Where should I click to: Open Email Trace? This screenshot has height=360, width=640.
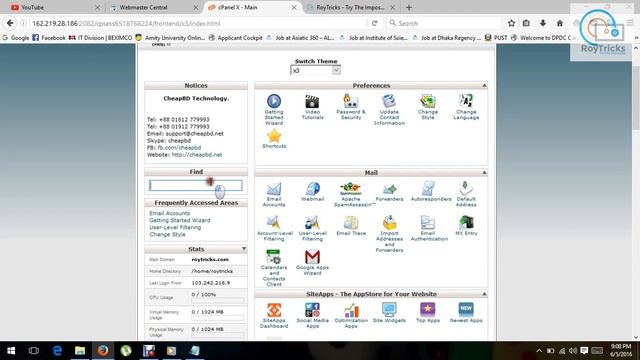point(351,223)
